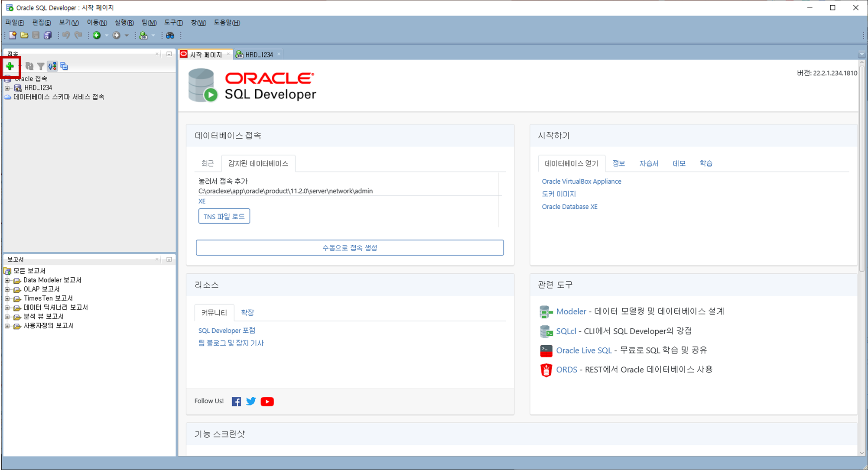Screen dimensions: 868x470
Task: Switch to the 확장 resources tab
Action: pos(247,312)
